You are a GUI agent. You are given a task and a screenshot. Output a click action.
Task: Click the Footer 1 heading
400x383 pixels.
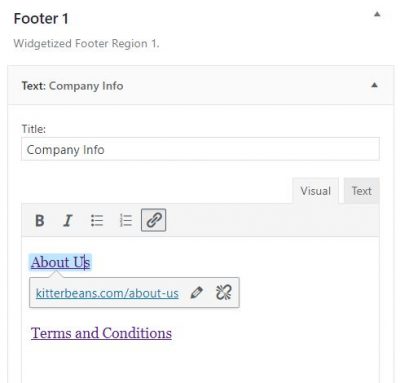(41, 19)
